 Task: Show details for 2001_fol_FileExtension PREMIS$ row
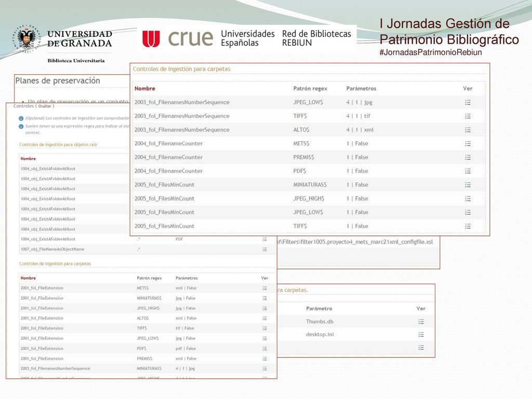(x=264, y=358)
